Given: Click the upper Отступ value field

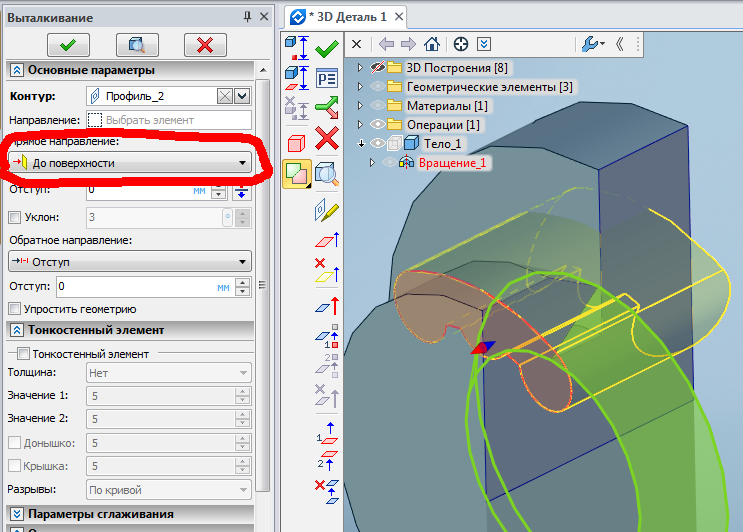Looking at the screenshot, I should point(148,190).
